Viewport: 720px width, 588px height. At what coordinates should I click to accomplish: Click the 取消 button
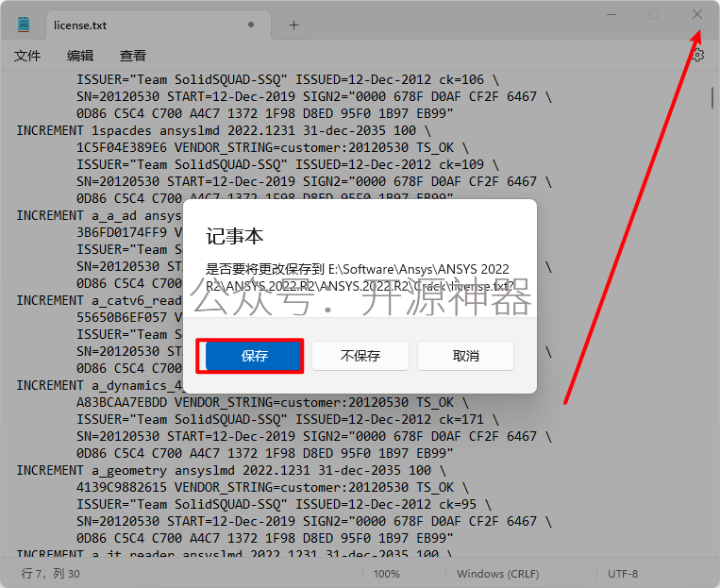click(465, 356)
